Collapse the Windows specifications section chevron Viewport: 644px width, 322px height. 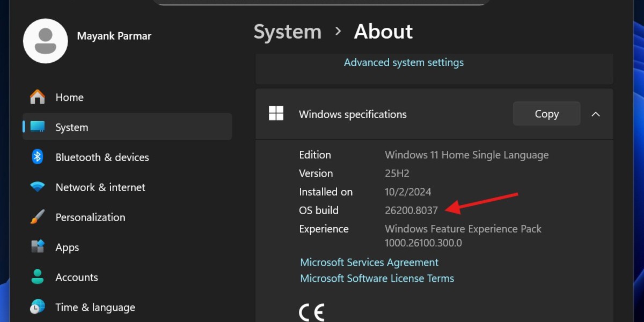pos(595,114)
